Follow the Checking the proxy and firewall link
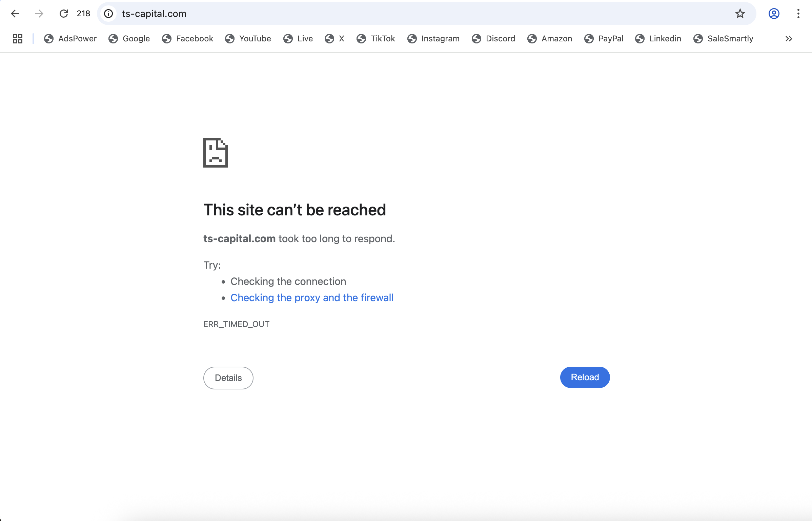 coord(312,297)
